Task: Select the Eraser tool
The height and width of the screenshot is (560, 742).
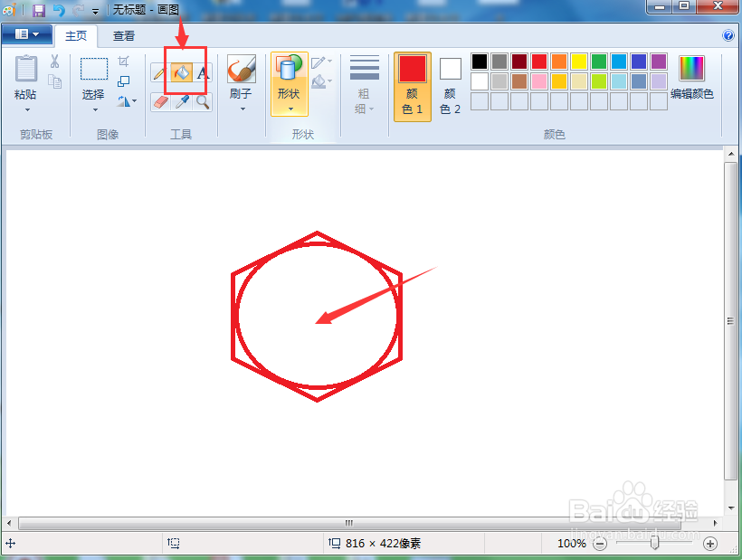Action: pyautogui.click(x=161, y=101)
